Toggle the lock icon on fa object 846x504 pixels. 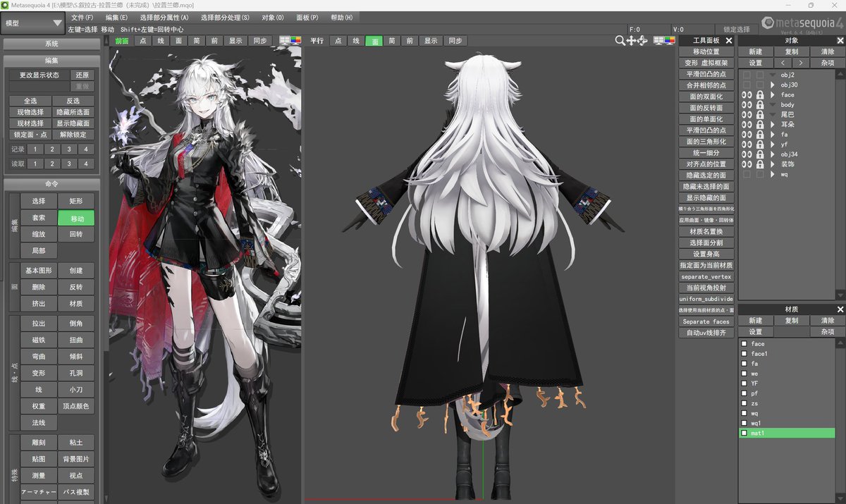click(x=760, y=134)
